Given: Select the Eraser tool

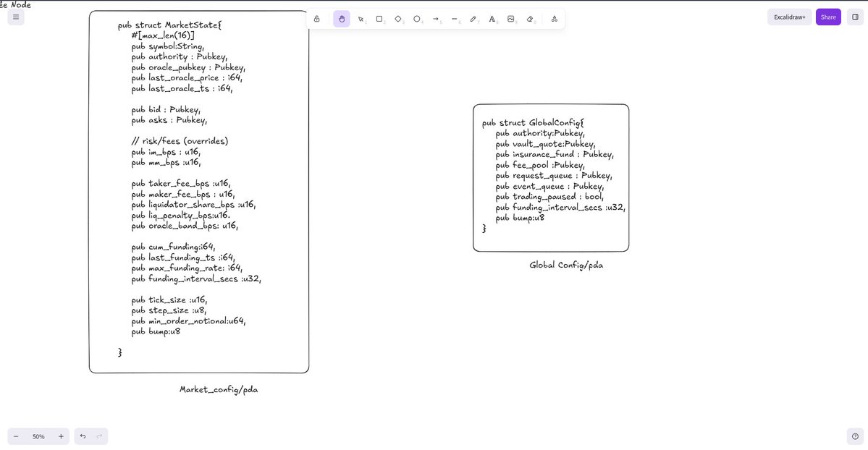Looking at the screenshot, I should point(530,19).
